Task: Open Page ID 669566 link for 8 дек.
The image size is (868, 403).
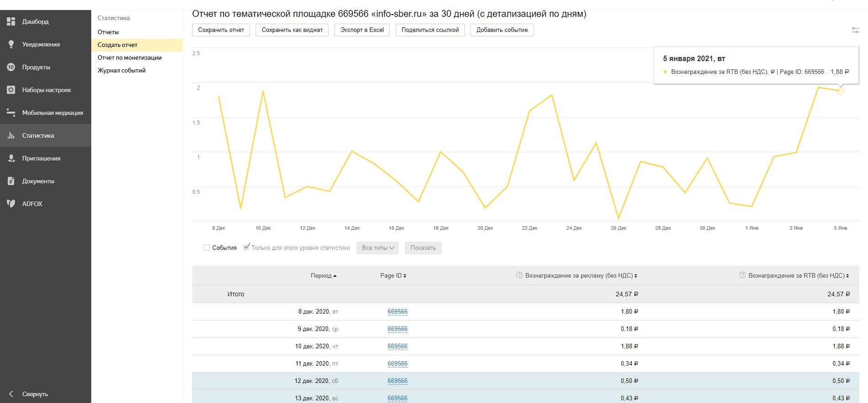Action: [397, 312]
